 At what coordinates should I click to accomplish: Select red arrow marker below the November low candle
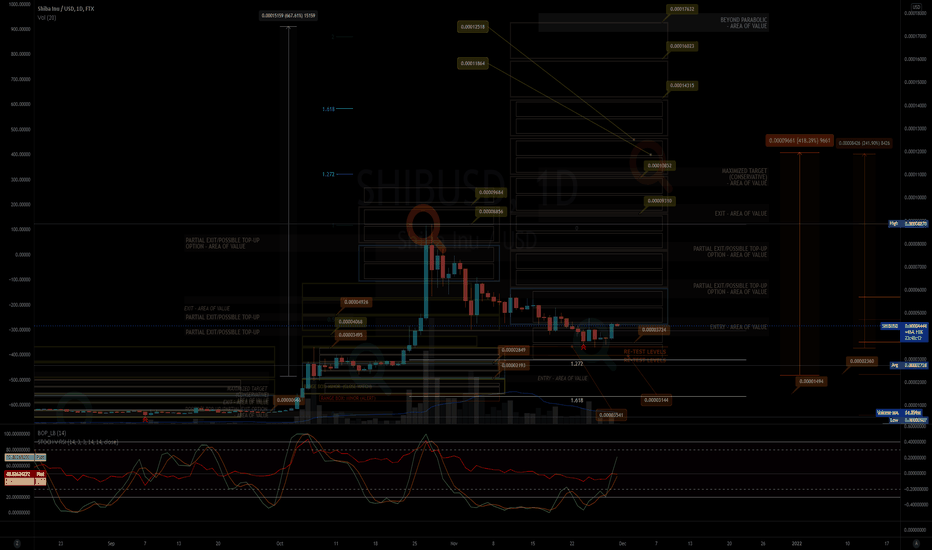[584, 347]
